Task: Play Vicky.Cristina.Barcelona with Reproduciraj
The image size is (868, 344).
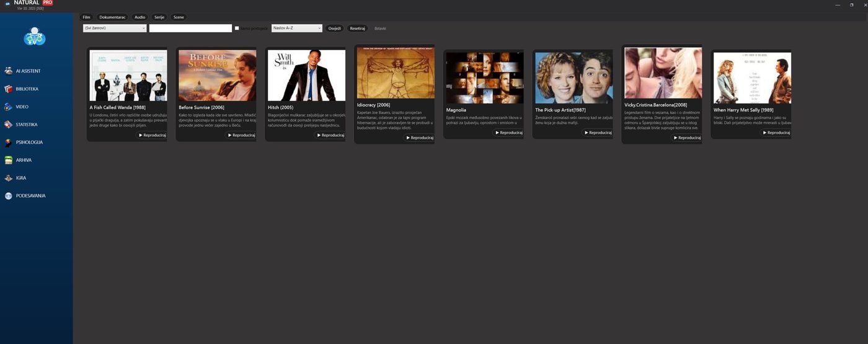Action: tap(687, 138)
